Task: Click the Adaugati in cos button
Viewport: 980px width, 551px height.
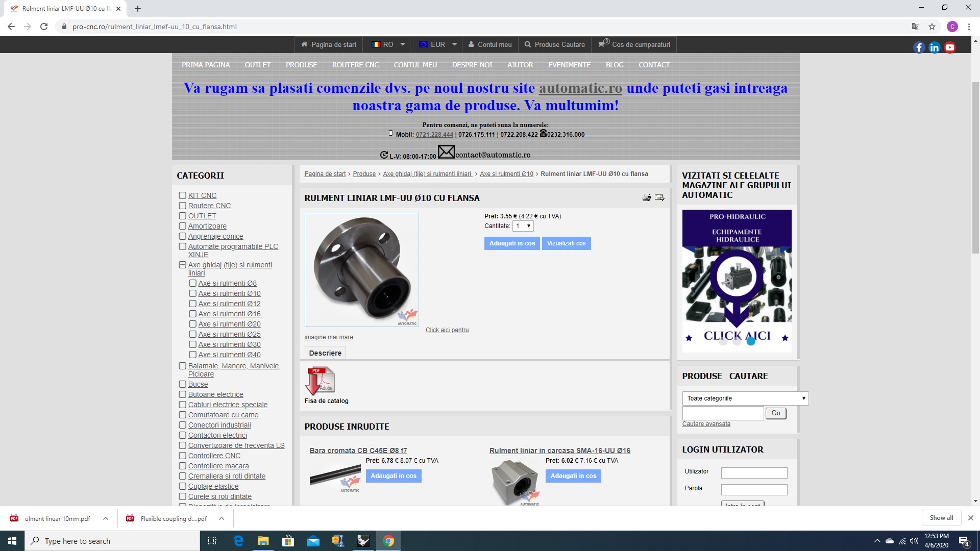Action: (512, 243)
